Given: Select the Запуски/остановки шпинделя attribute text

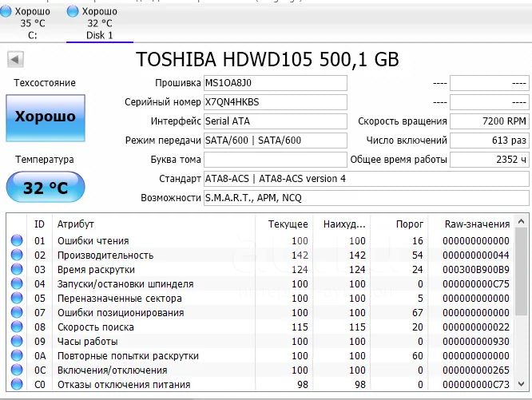Looking at the screenshot, I should tap(125, 284).
